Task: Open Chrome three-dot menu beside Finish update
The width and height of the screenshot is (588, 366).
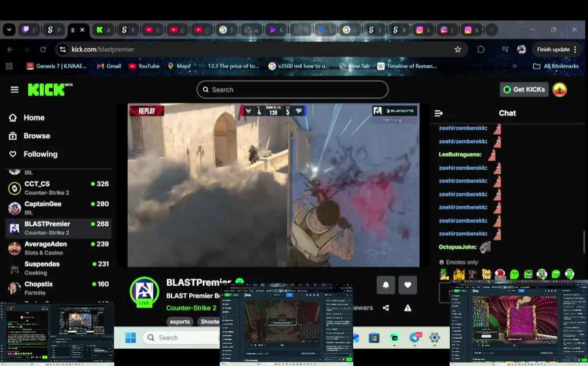Action: pos(575,49)
